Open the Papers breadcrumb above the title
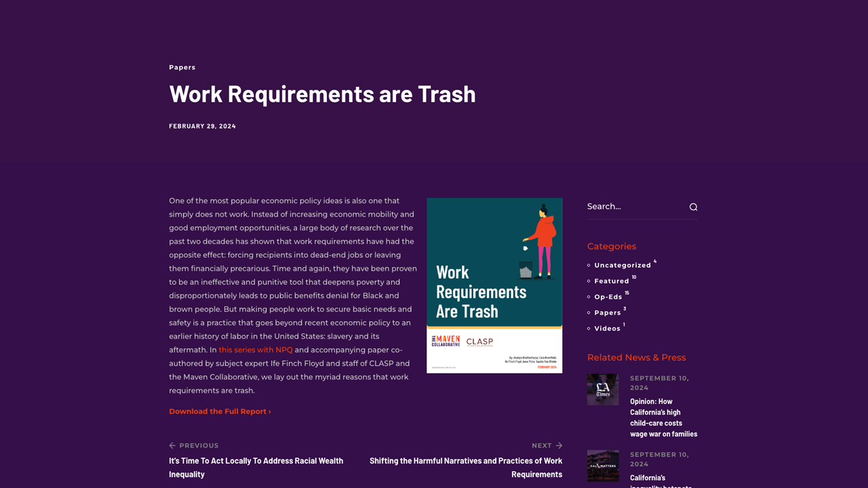Screen dimensions: 868x488 click(182, 67)
